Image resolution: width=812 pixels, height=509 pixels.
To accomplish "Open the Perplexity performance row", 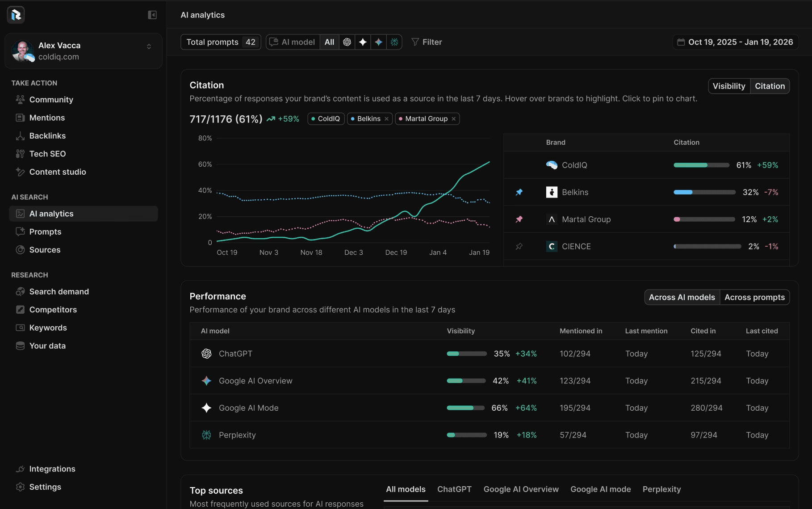I will (x=490, y=435).
